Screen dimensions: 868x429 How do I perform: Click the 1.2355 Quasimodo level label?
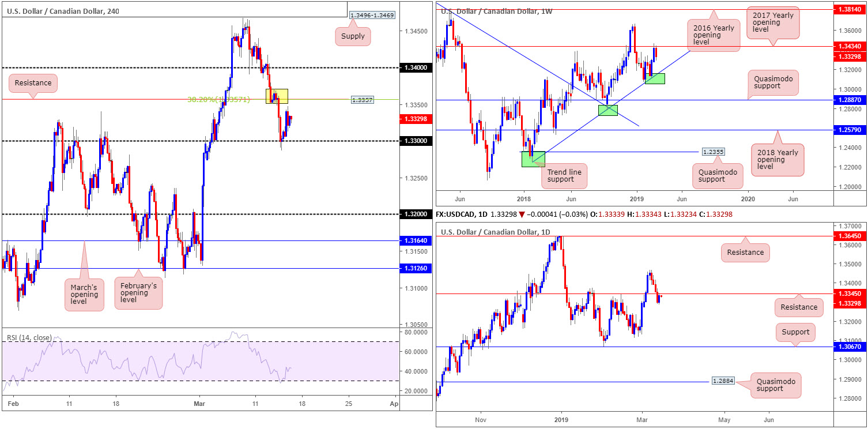click(x=712, y=152)
